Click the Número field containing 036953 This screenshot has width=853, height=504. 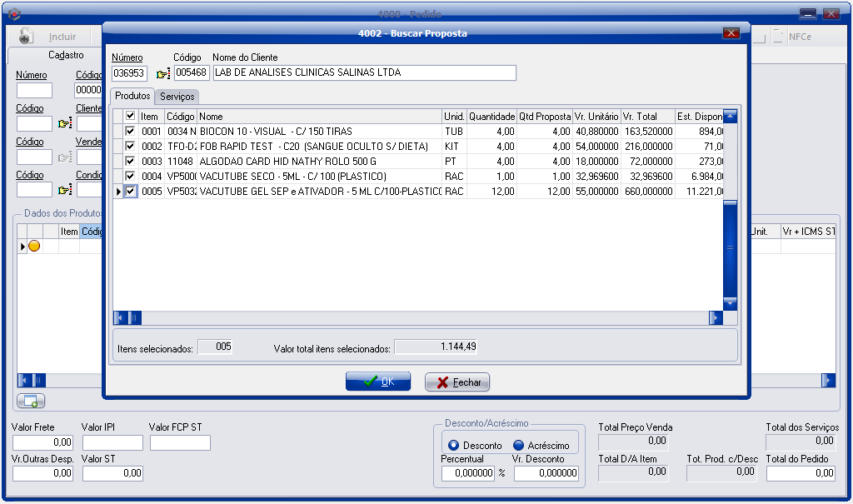tap(129, 73)
